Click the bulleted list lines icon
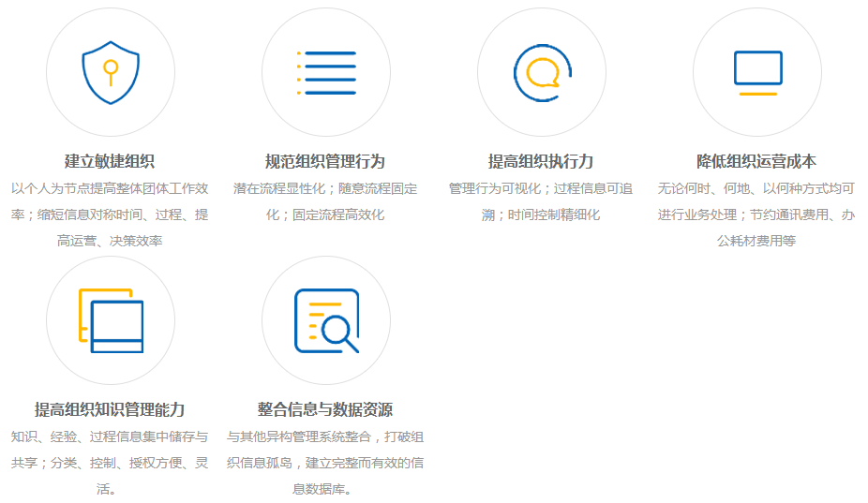This screenshot has height=503, width=868. [x=326, y=73]
